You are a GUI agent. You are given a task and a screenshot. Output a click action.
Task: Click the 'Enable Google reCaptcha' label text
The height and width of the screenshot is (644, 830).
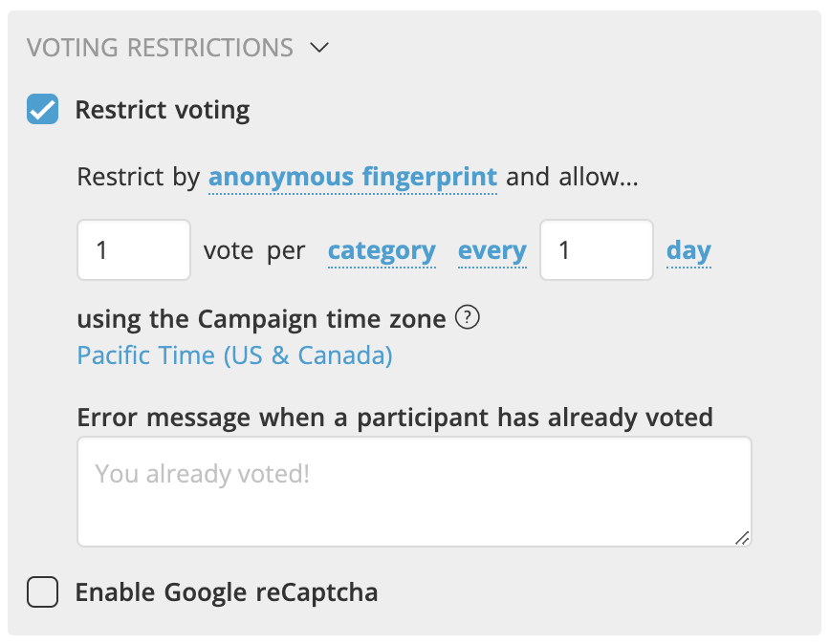click(x=227, y=592)
